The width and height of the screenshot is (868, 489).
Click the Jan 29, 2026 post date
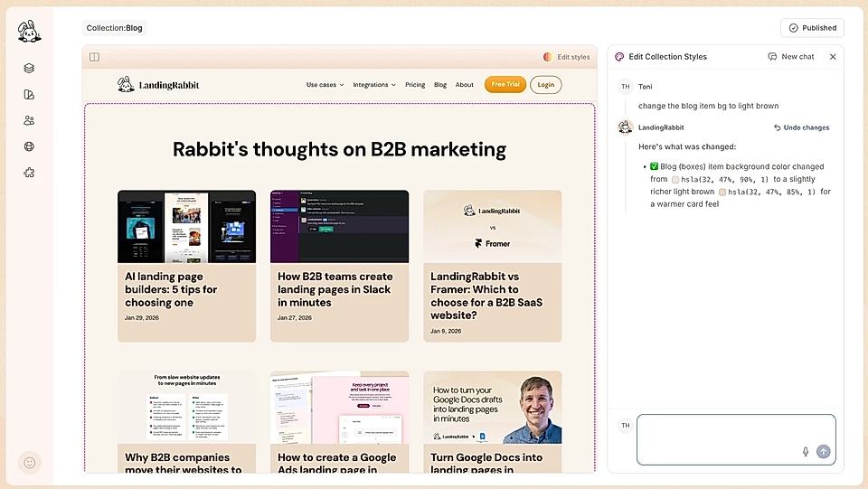coord(142,317)
